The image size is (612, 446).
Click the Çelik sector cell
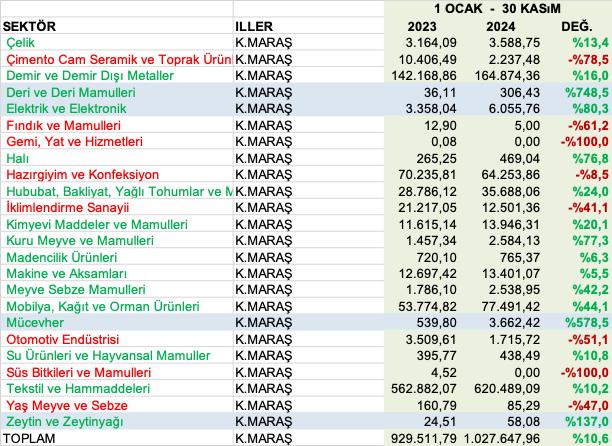pyautogui.click(x=20, y=42)
